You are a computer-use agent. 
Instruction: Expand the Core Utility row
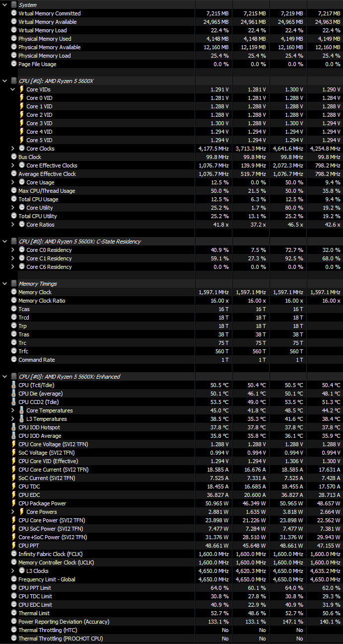coord(13,208)
